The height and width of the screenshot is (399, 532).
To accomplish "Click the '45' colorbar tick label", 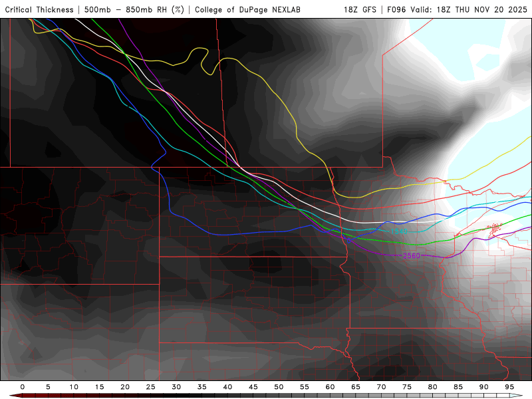I will point(253,387).
